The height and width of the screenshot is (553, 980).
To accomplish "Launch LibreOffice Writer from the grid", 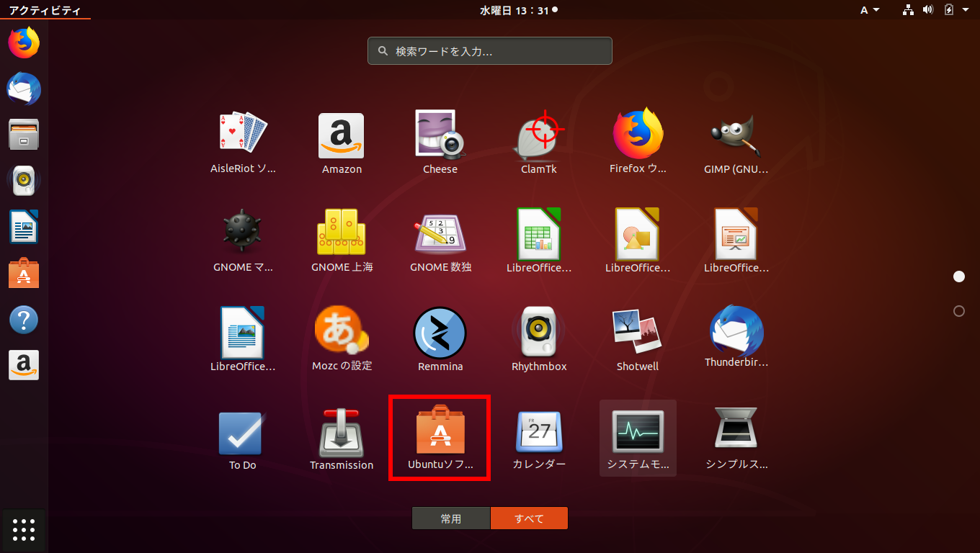I will [243, 339].
